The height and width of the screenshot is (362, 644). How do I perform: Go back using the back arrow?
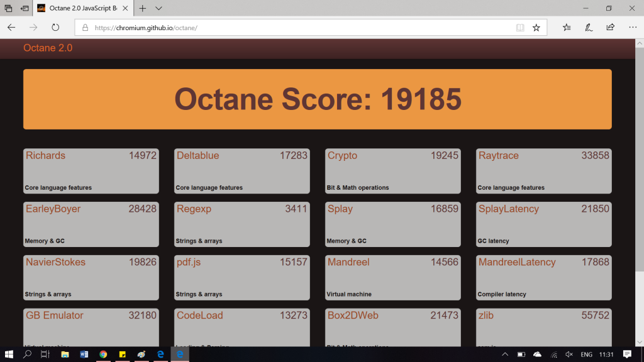click(11, 28)
